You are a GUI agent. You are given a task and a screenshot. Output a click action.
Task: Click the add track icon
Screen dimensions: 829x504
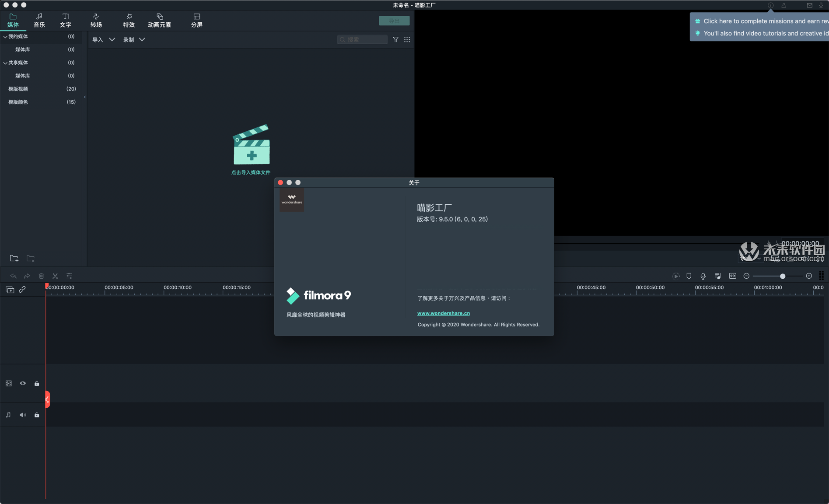(10, 290)
